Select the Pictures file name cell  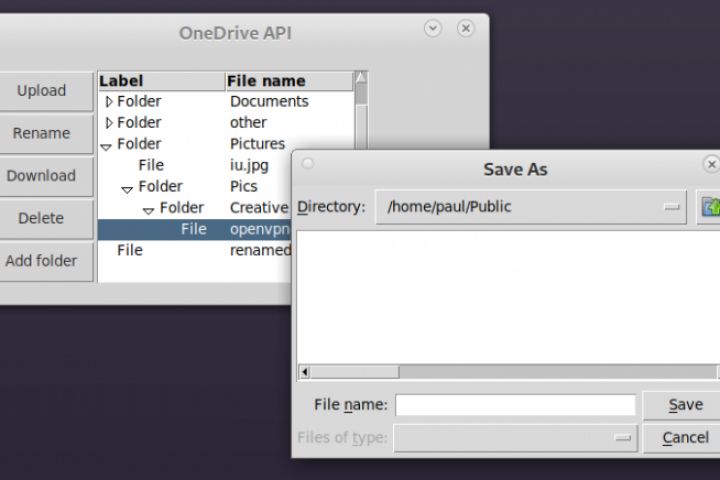(257, 144)
